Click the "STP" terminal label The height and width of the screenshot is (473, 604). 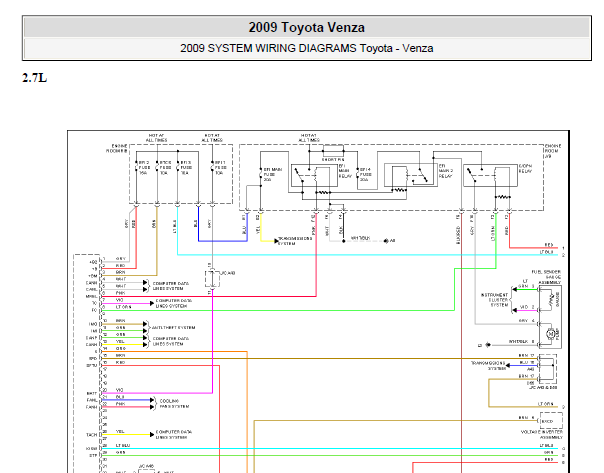click(x=94, y=456)
